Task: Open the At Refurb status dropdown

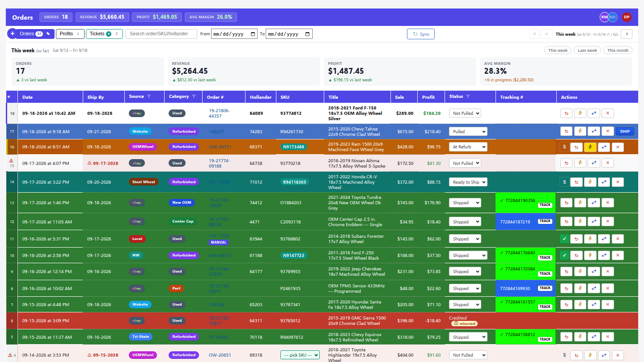Action: (468, 147)
